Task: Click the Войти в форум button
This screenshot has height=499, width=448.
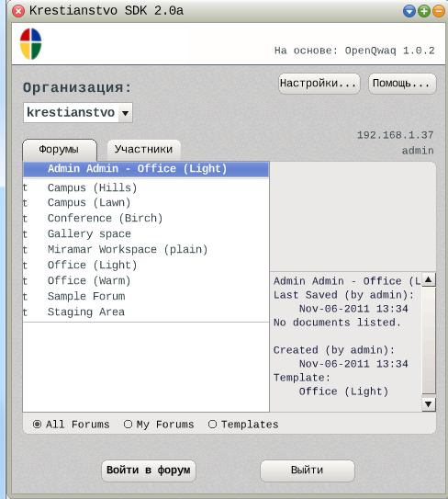Action: pyautogui.click(x=149, y=471)
